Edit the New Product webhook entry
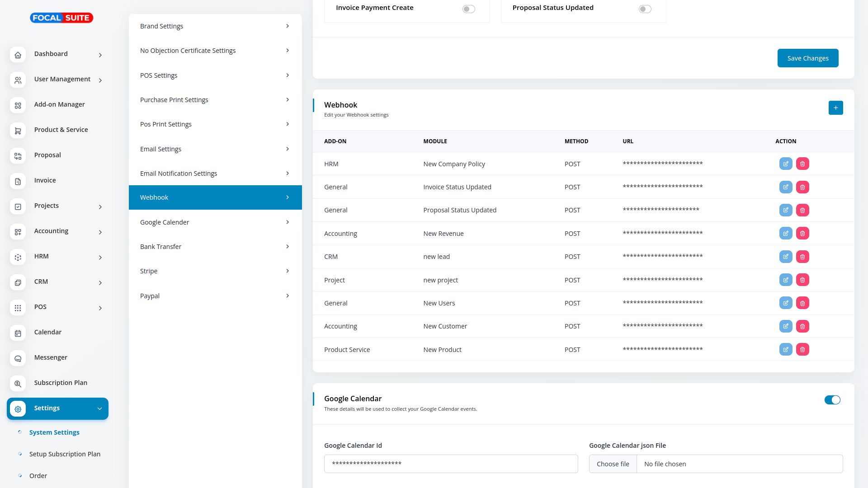This screenshot has height=488, width=868. pyautogui.click(x=786, y=350)
